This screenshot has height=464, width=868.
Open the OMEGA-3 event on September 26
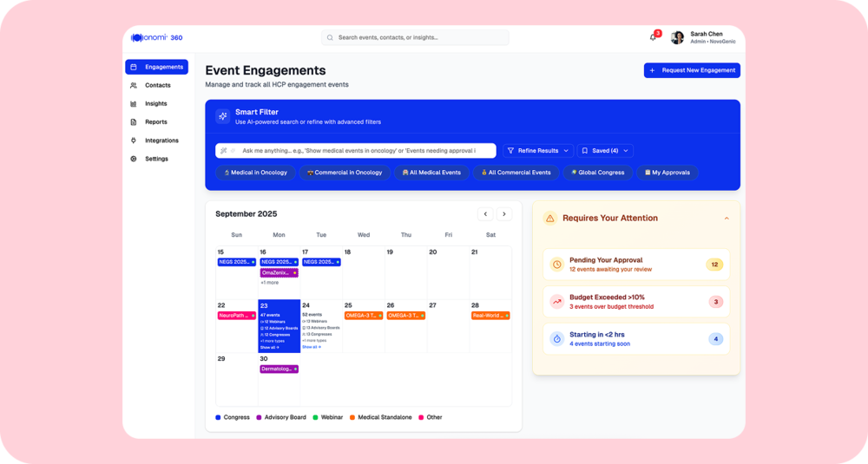coord(405,316)
